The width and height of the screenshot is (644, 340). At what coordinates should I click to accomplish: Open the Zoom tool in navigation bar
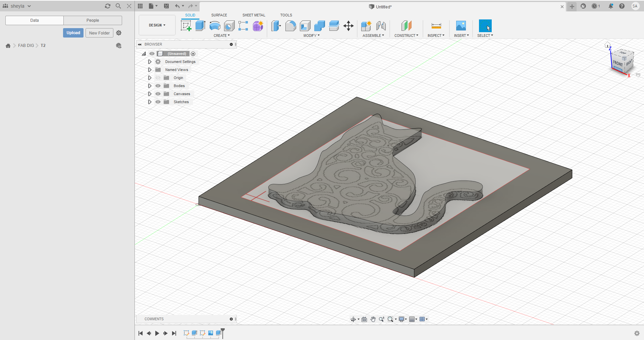click(381, 319)
